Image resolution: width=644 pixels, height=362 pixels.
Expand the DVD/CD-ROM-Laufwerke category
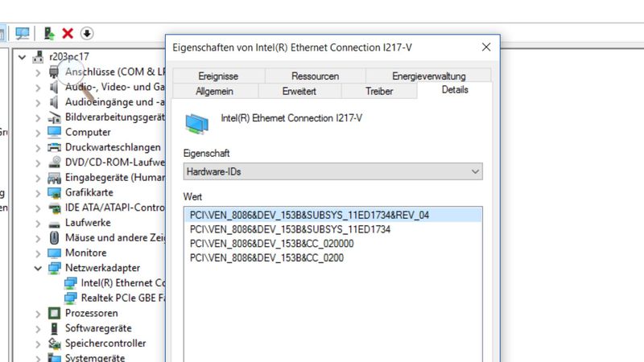[x=38, y=163]
